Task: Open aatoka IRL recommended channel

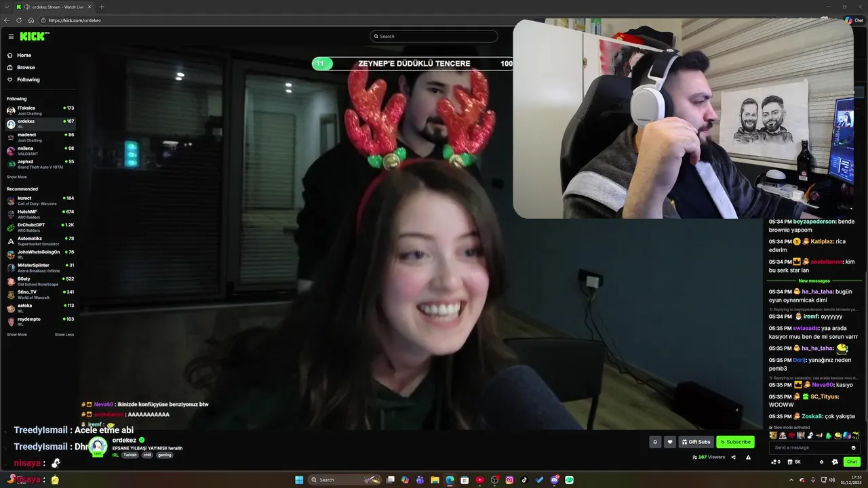Action: tap(41, 308)
